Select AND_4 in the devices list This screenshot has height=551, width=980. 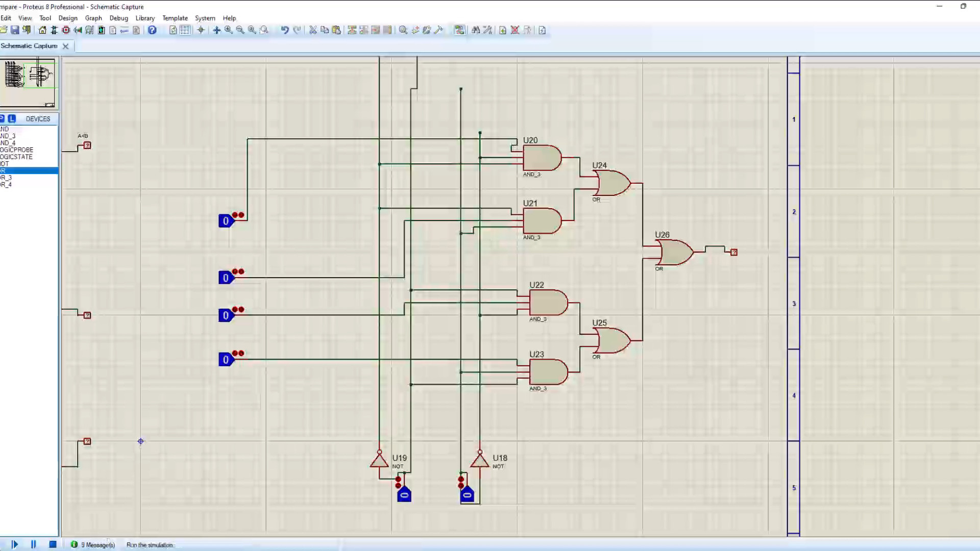[8, 143]
